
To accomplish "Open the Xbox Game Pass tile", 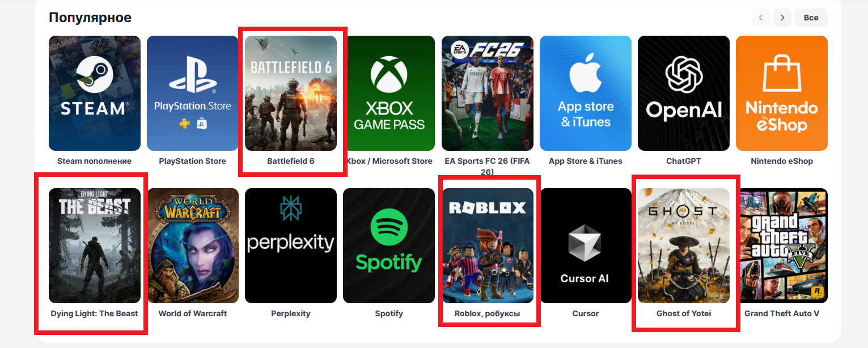I will (x=389, y=93).
